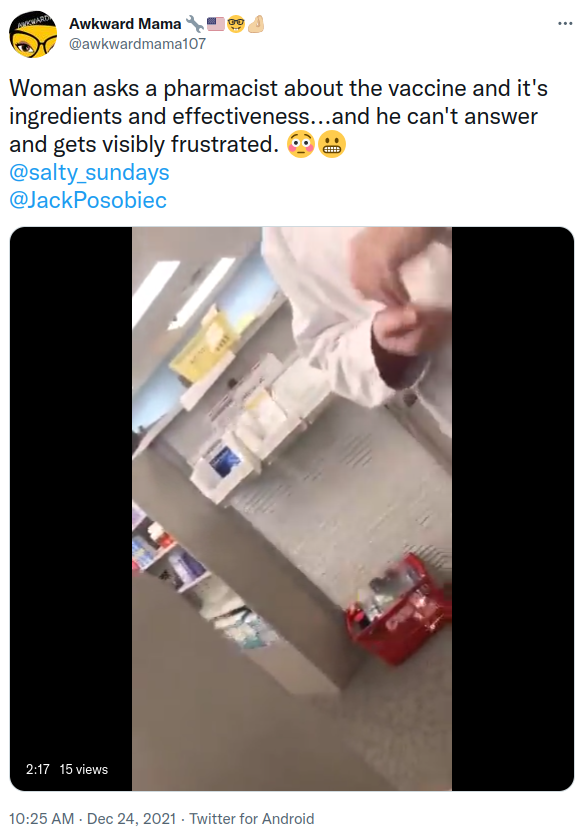Click the flushed face emoji in tweet

[301, 144]
